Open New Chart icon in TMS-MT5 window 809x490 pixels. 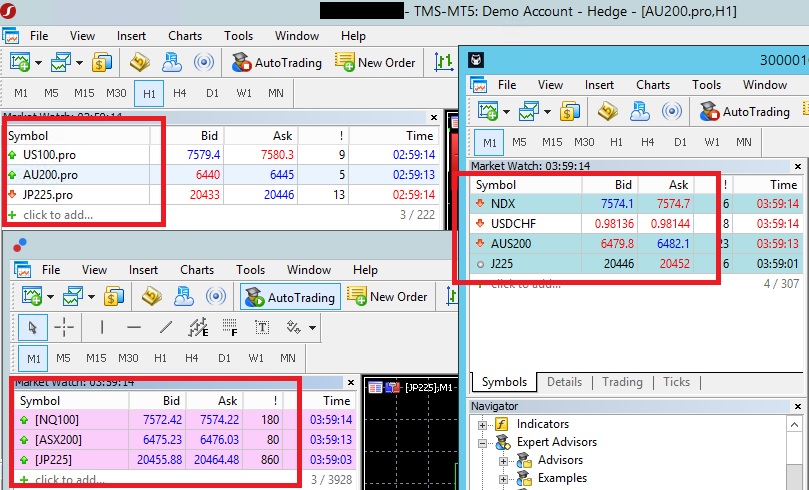point(21,62)
